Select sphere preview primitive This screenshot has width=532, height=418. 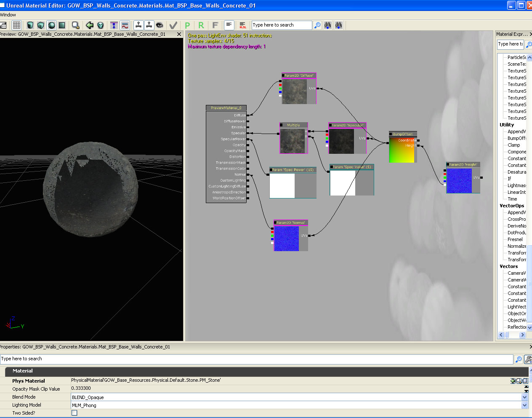click(x=51, y=25)
